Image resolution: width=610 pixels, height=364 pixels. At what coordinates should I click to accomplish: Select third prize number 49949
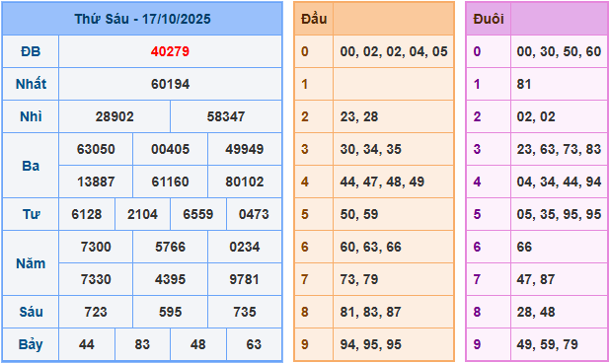[245, 149]
